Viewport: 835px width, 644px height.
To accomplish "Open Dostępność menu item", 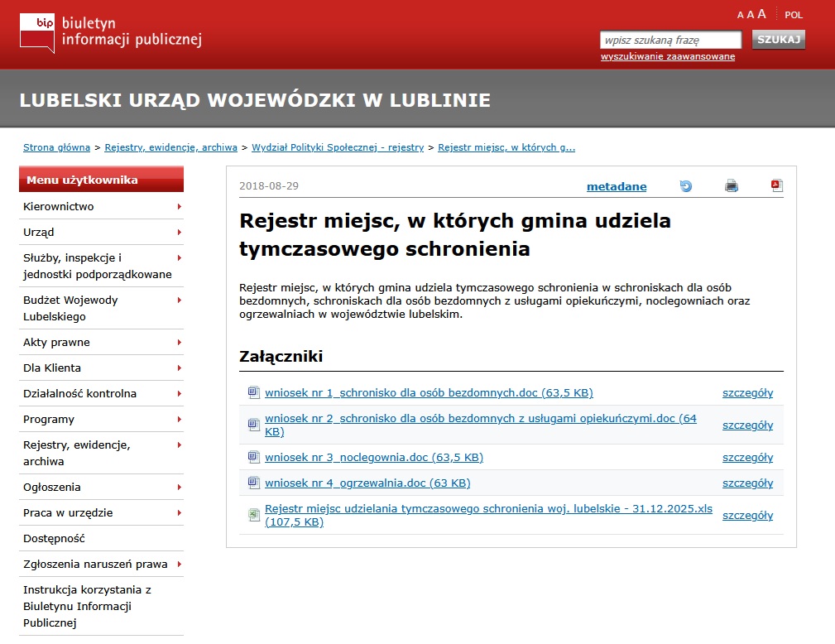I will pos(54,539).
